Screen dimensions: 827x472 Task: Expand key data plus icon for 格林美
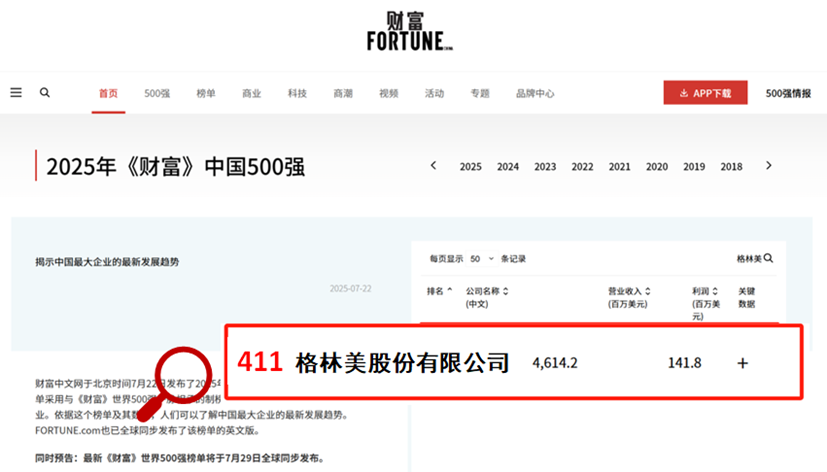point(743,363)
